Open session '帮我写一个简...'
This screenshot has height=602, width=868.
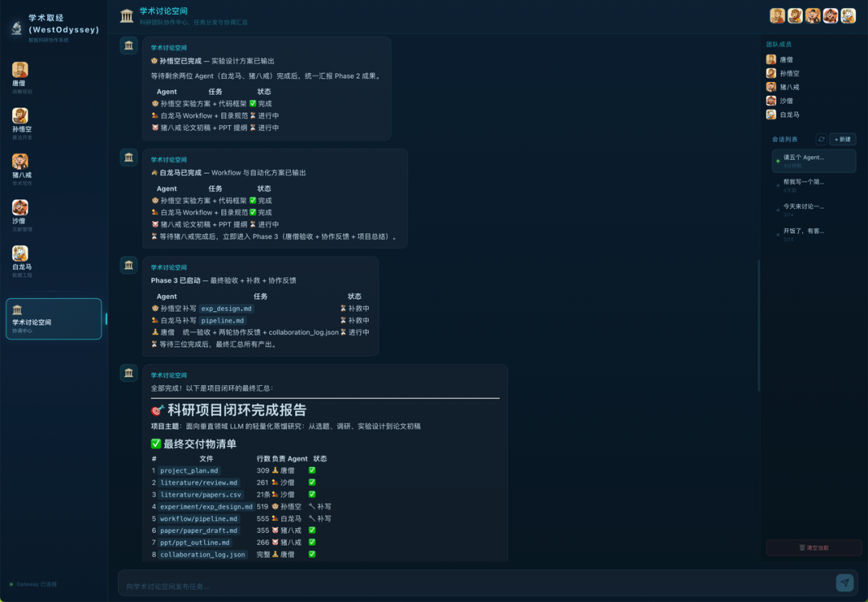point(813,186)
